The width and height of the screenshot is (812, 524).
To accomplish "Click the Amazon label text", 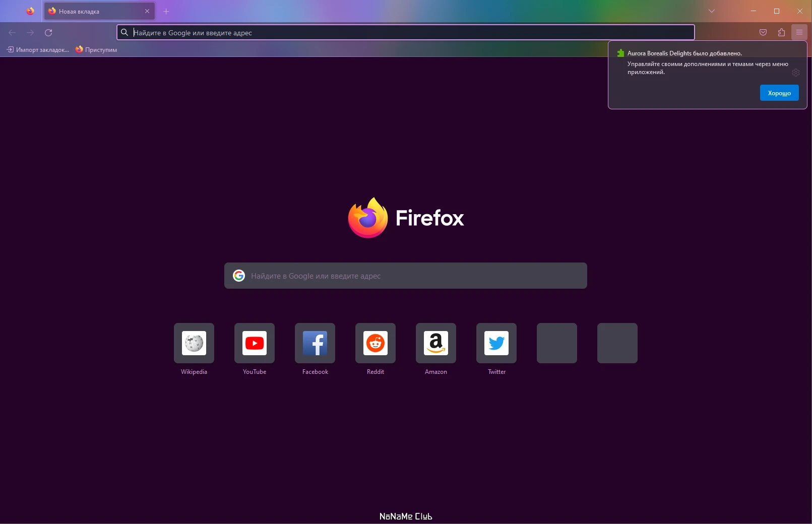I will click(x=436, y=372).
